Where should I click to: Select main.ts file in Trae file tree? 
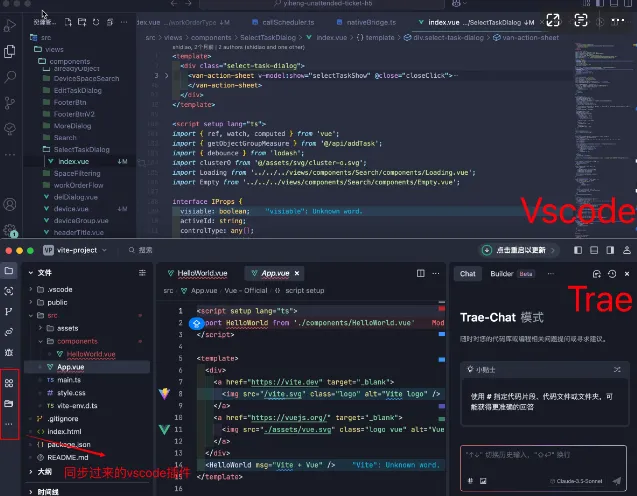click(x=69, y=380)
